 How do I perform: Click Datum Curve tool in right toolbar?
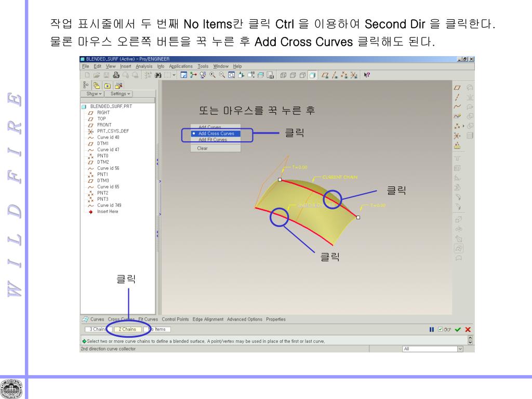[457, 107]
